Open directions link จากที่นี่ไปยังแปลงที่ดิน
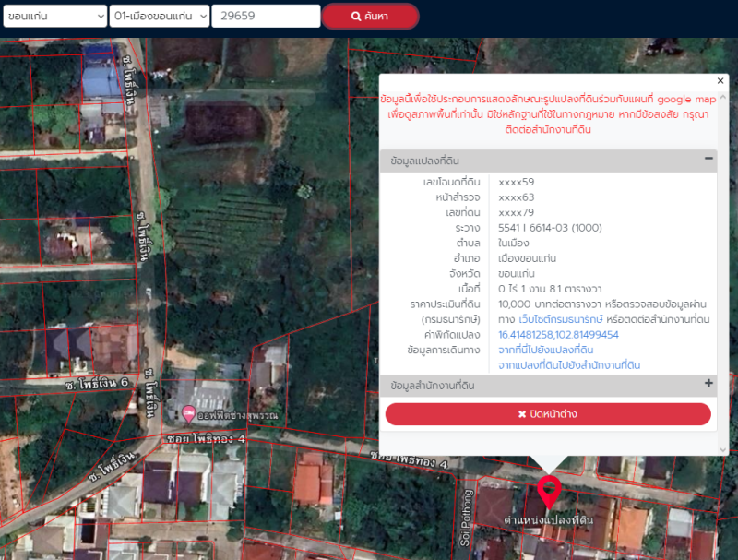 545,350
